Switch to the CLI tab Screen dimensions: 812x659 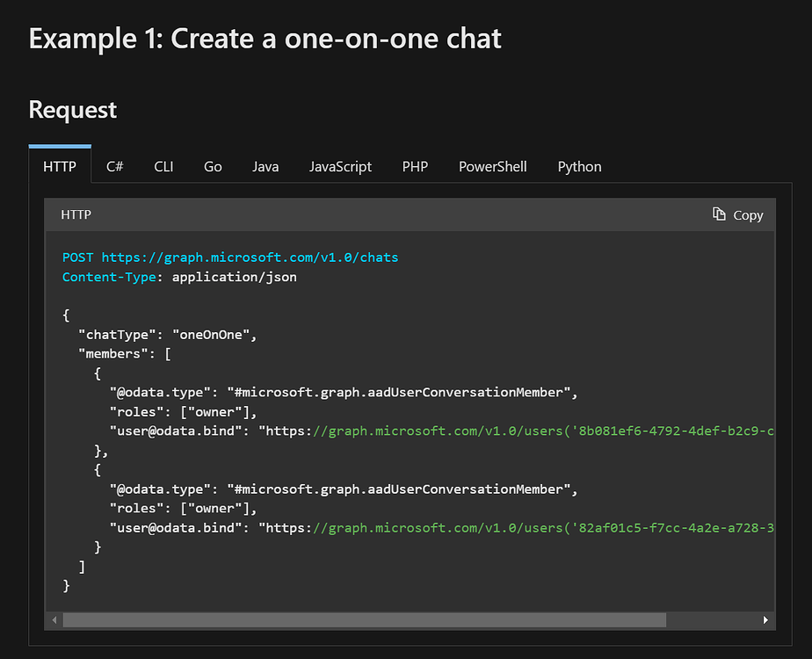click(x=163, y=166)
